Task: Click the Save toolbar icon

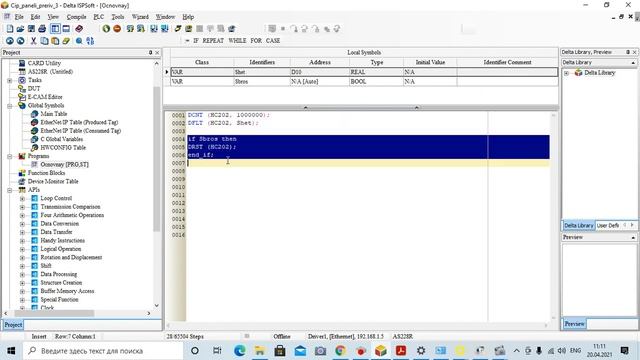Action: click(31, 29)
